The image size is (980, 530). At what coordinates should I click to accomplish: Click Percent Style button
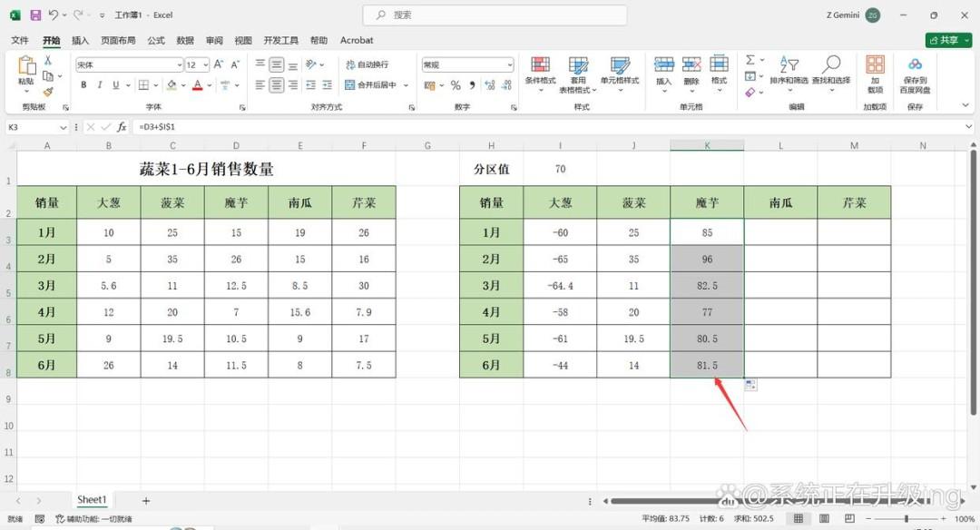456,85
